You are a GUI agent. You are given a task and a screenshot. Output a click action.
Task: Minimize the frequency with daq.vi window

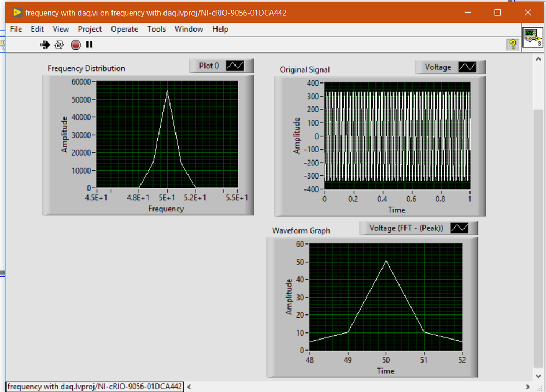[x=467, y=13]
